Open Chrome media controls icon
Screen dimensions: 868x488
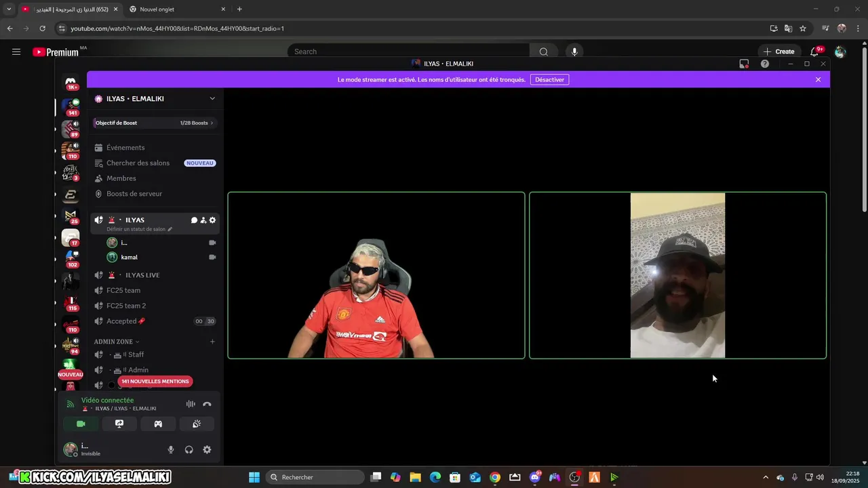pos(825,28)
